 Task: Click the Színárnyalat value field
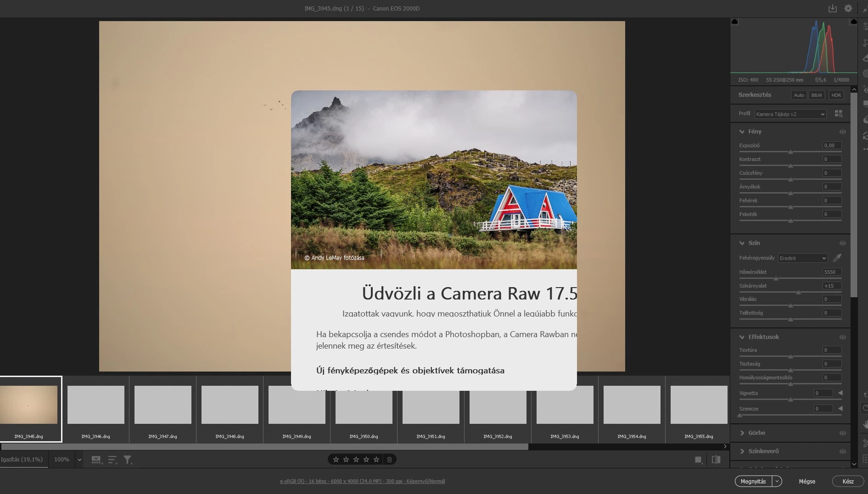832,286
